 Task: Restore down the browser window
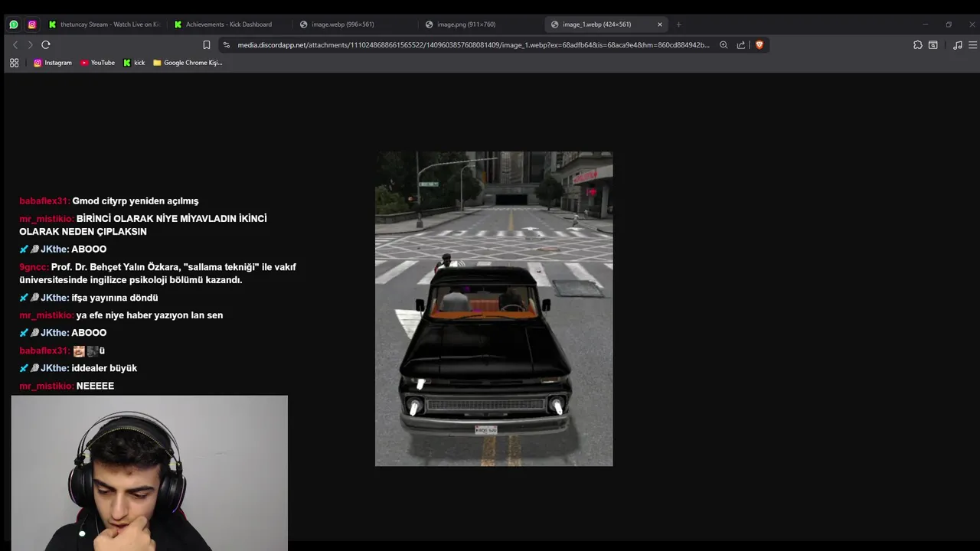coord(949,24)
